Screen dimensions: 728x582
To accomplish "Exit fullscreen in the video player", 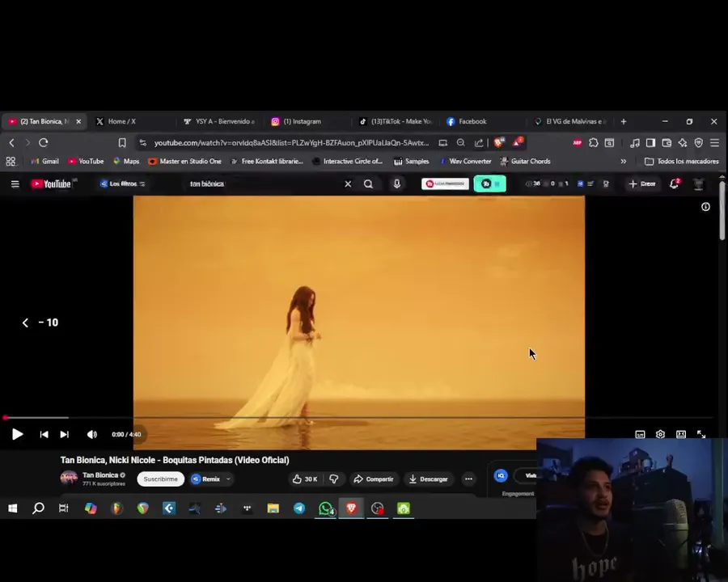I will (701, 434).
